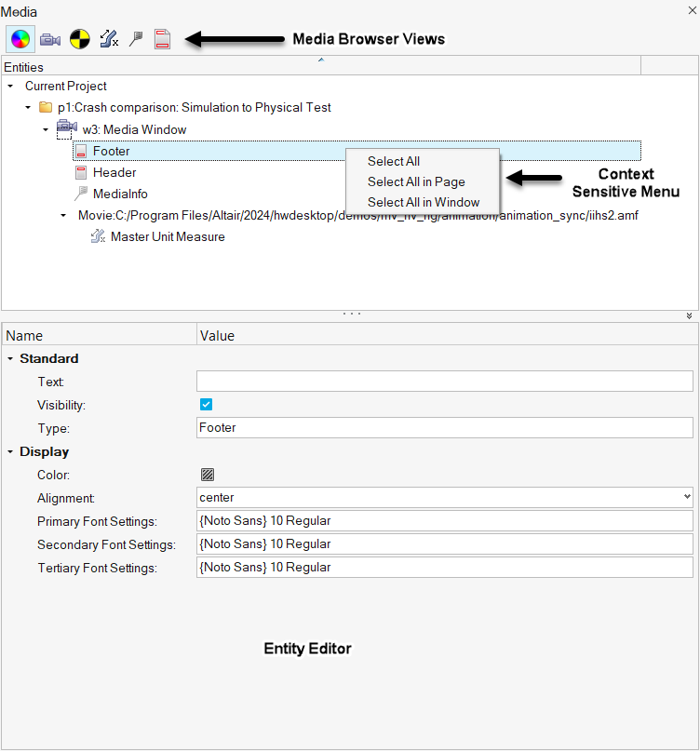The height and width of the screenshot is (751, 700).
Task: Click the Text input field
Action: (x=445, y=382)
